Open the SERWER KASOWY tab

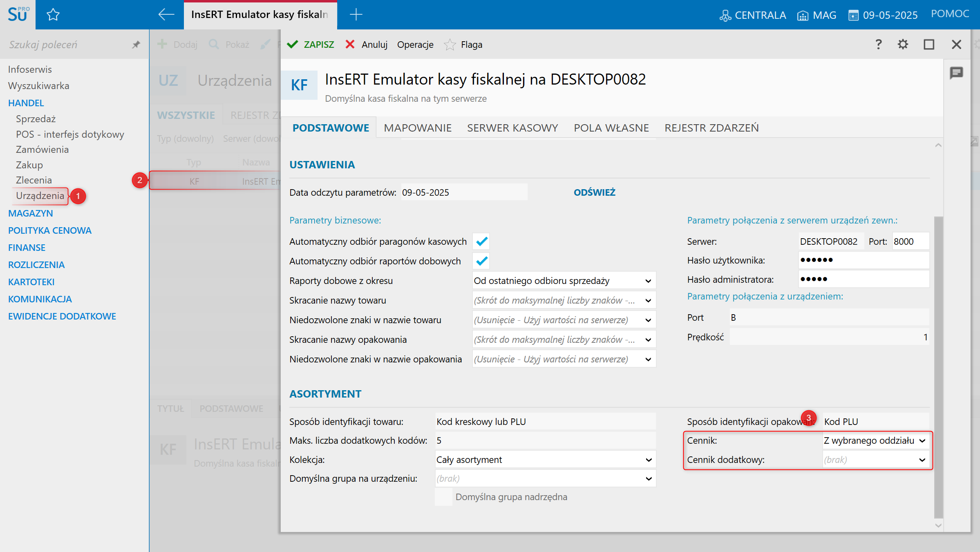click(512, 128)
